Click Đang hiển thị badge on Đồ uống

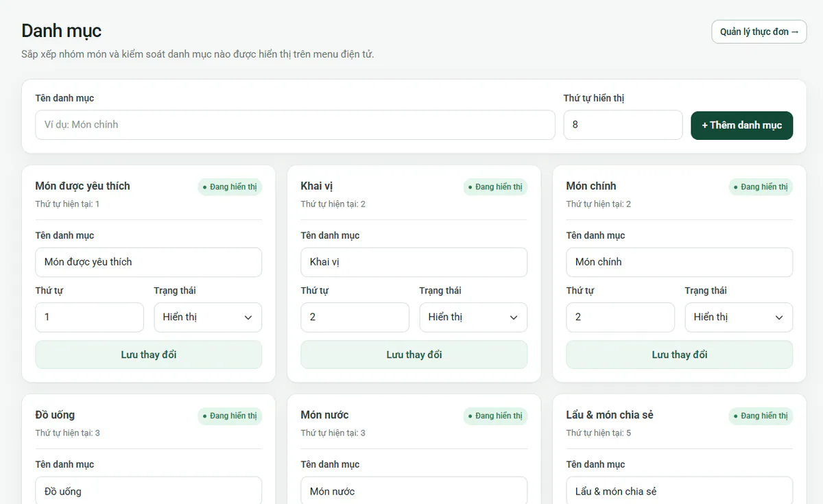(x=230, y=416)
